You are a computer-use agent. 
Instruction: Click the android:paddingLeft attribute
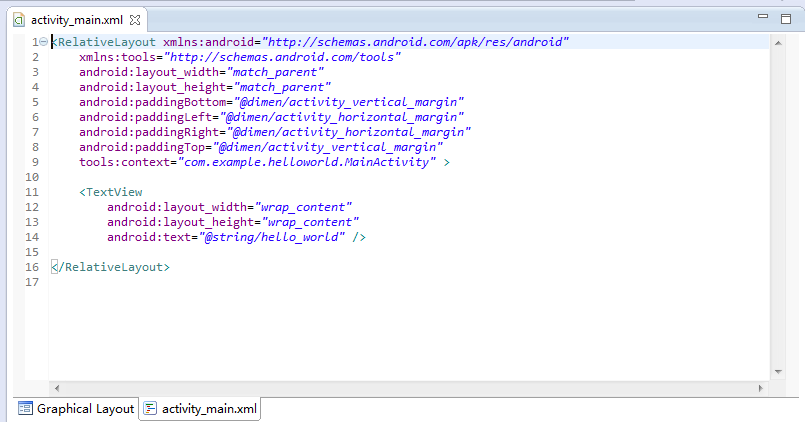coord(271,117)
